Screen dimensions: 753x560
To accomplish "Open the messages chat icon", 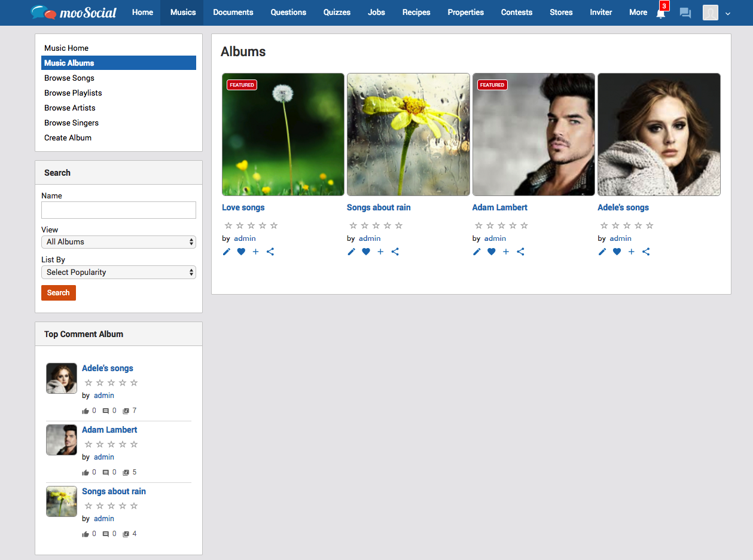I will 685,13.
